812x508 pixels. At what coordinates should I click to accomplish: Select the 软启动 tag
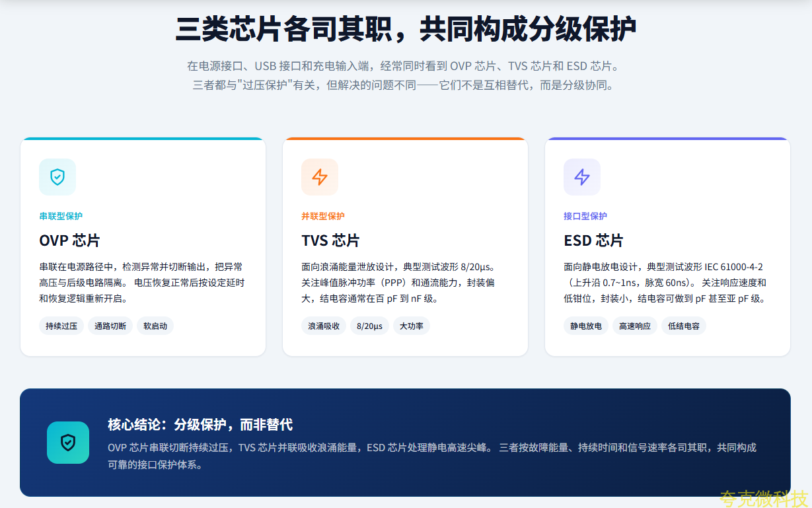click(x=155, y=326)
